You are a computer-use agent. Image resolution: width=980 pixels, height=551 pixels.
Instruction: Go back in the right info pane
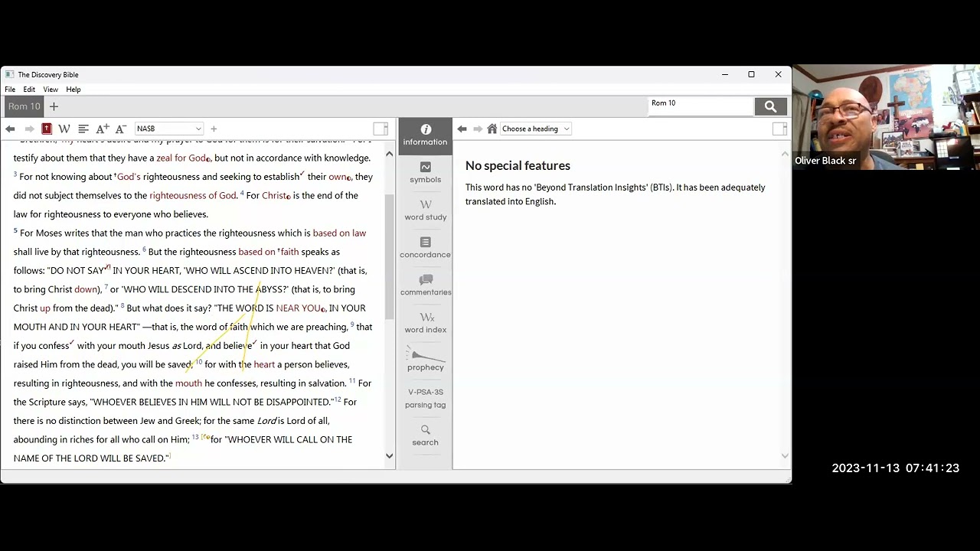(462, 129)
